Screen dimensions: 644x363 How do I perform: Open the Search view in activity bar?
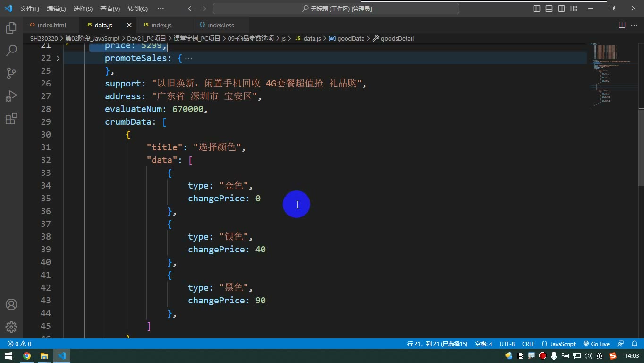tap(11, 51)
